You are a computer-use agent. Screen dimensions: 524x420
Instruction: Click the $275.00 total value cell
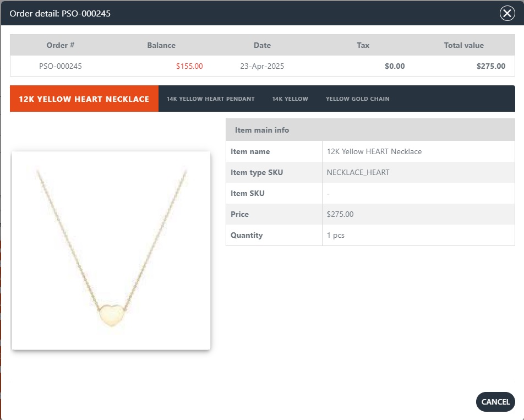(x=490, y=66)
